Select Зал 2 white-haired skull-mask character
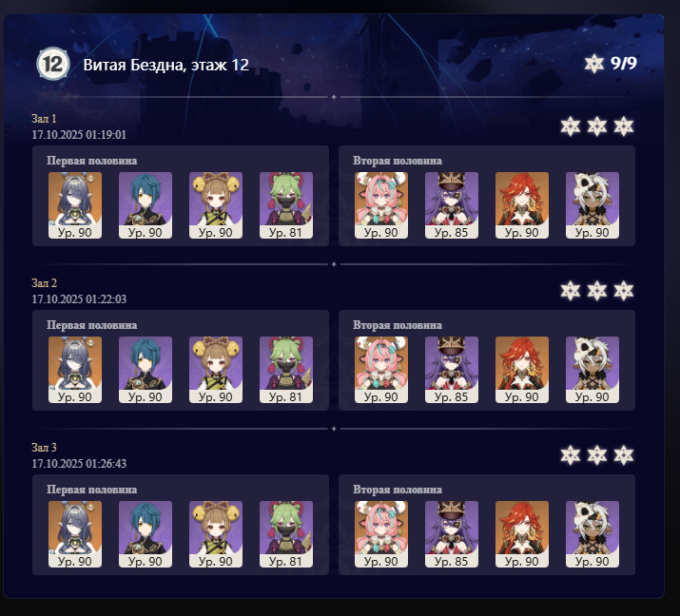This screenshot has width=680, height=616. (592, 370)
